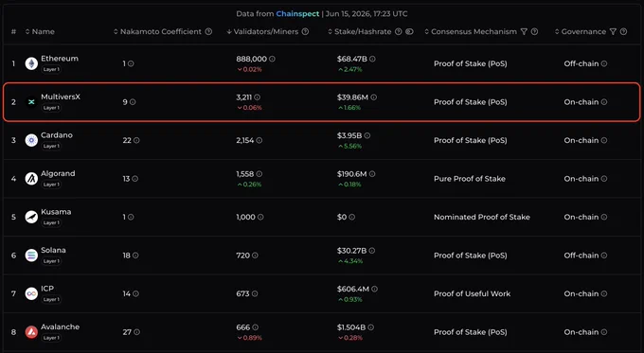Viewport: 644px width, 353px height.
Task: Open the Cardano name link
Action: coord(57,135)
